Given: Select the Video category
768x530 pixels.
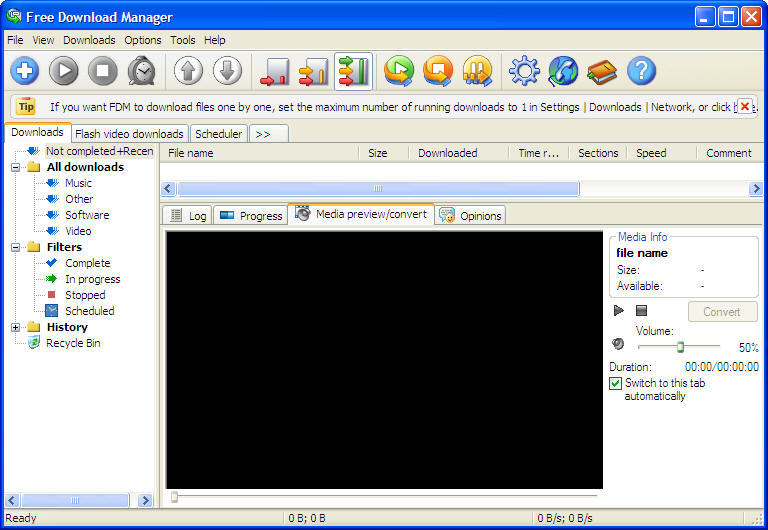Looking at the screenshot, I should pos(78,231).
